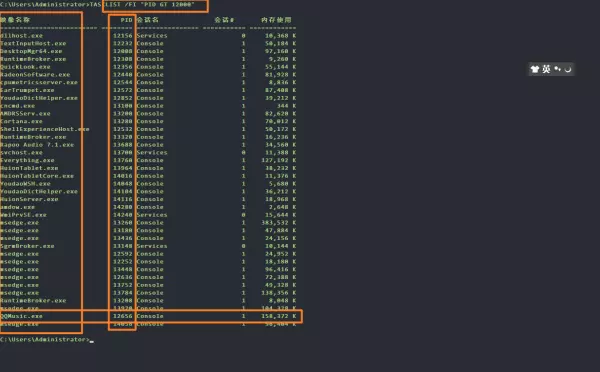The image size is (600, 372).
Task: Click the ShellExperienceHost.exe process name
Action: pos(44,129)
